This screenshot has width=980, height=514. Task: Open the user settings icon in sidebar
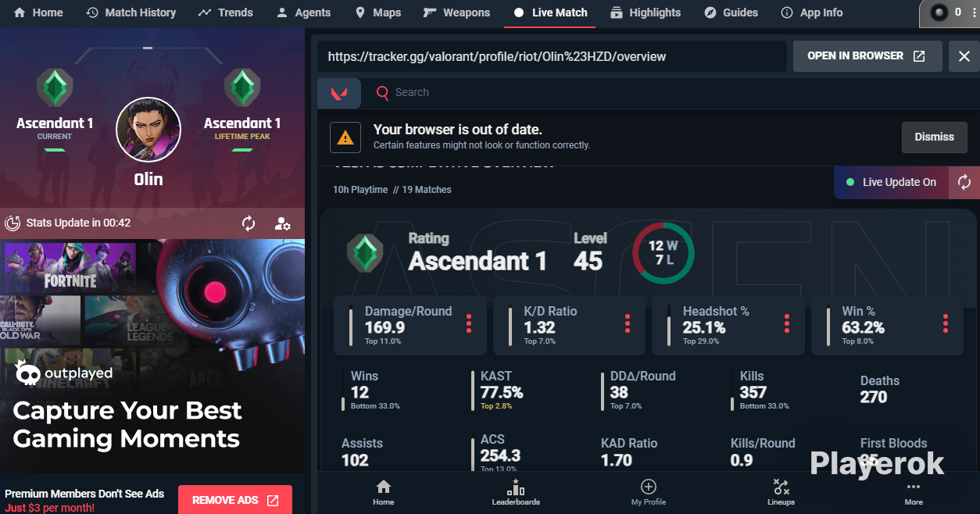pos(283,223)
